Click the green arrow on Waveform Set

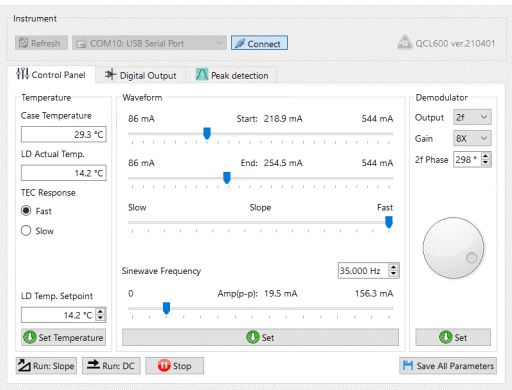253,337
